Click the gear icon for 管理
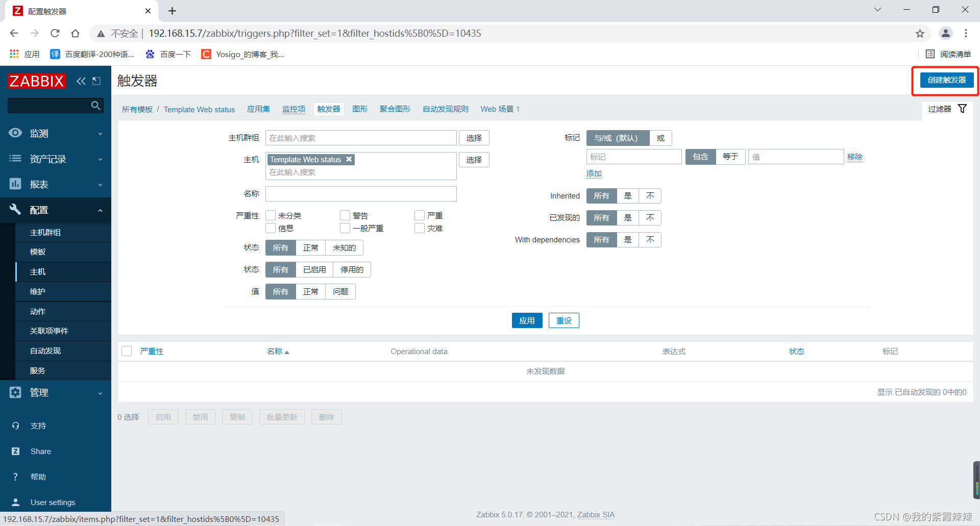 [x=15, y=392]
